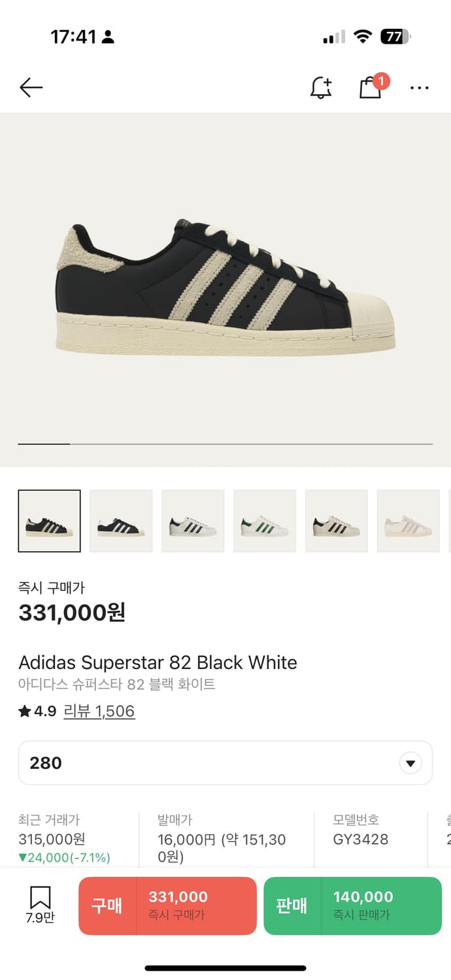The image size is (451, 980).
Task: Select the green-striped shoe thumbnail
Action: (265, 521)
